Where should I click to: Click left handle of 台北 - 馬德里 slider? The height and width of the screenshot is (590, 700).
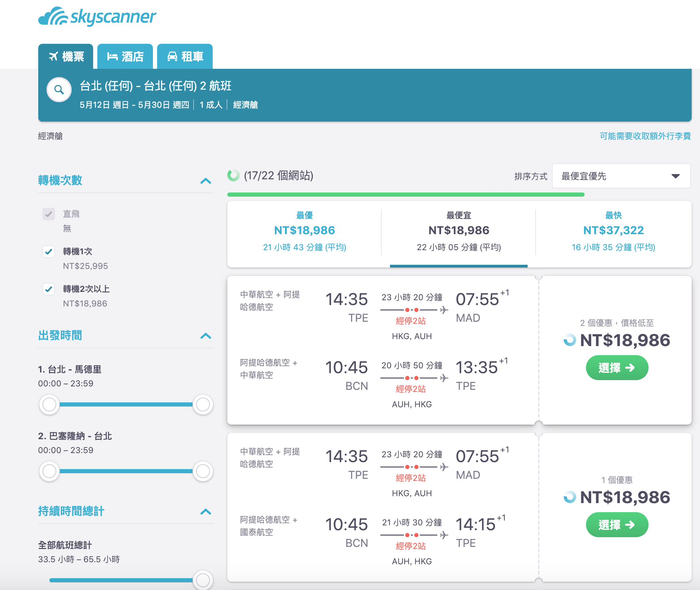point(49,404)
